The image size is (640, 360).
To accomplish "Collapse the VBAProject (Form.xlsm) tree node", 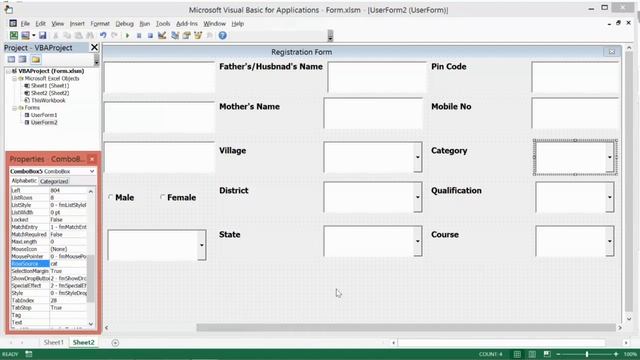I will coord(8,71).
